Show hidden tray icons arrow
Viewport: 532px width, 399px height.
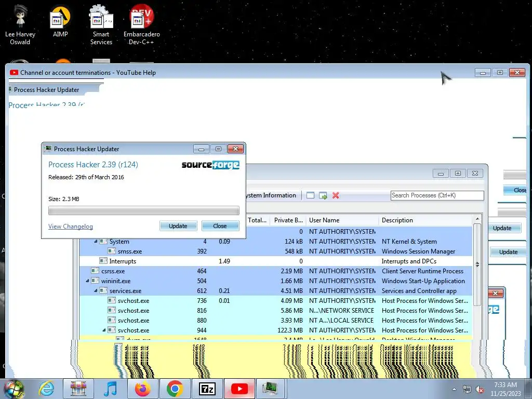454,390
